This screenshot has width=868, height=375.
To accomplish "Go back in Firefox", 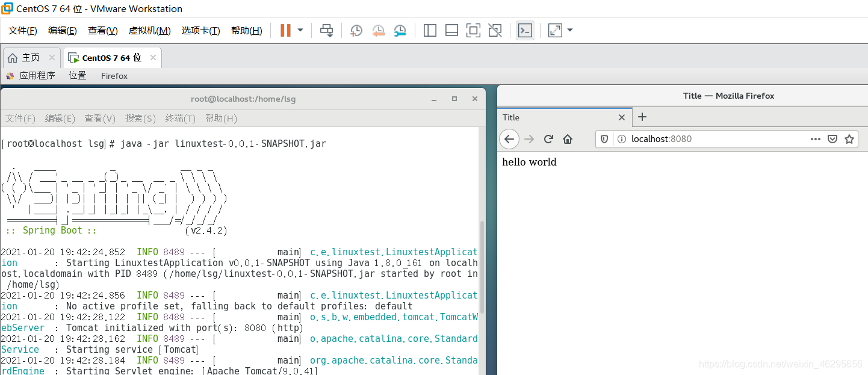I will (509, 139).
